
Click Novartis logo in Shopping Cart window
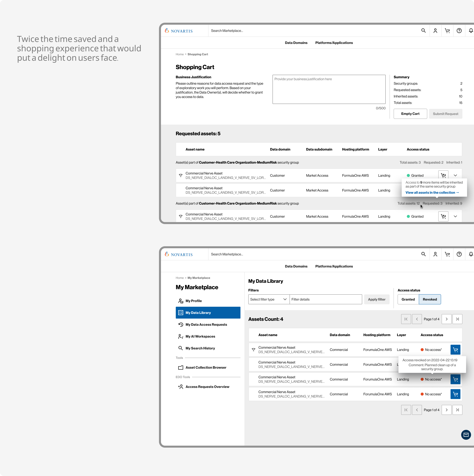179,31
